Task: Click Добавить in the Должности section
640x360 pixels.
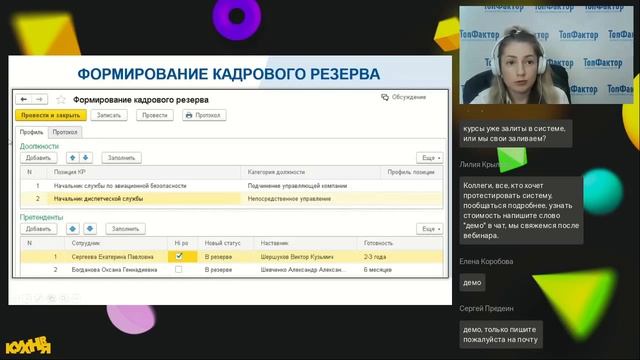Action: 38,158
